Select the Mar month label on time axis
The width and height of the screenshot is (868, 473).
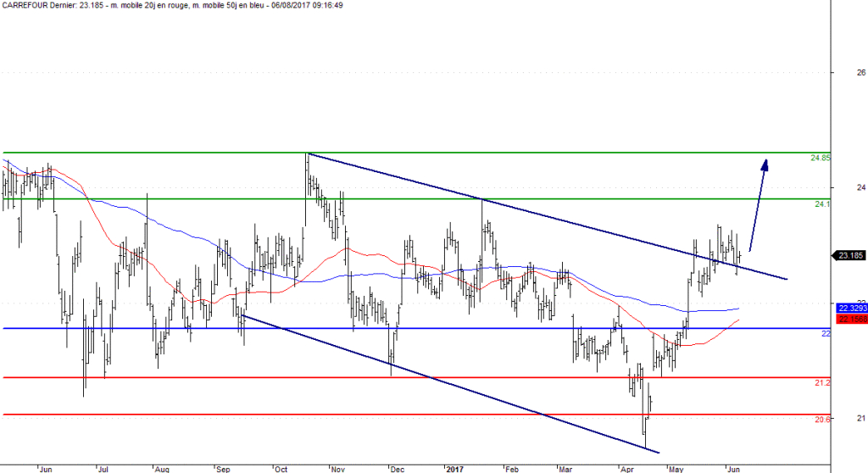pyautogui.click(x=565, y=469)
